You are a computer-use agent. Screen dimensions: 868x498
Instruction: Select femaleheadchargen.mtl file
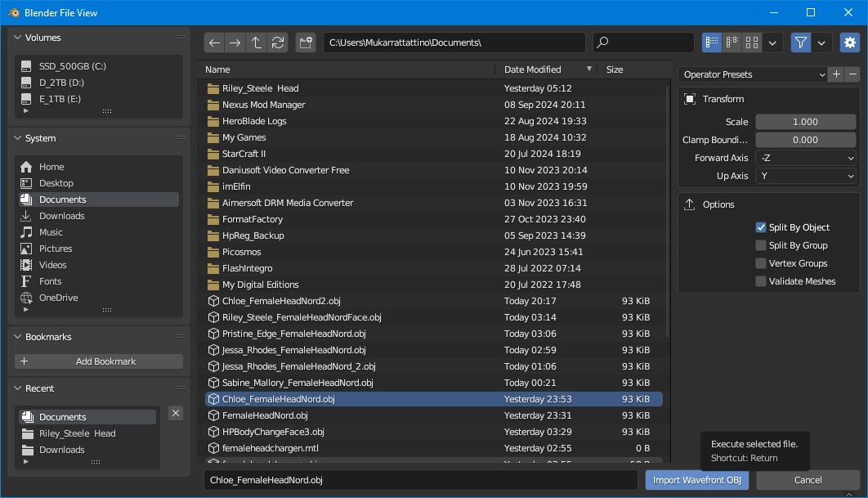click(x=434, y=448)
